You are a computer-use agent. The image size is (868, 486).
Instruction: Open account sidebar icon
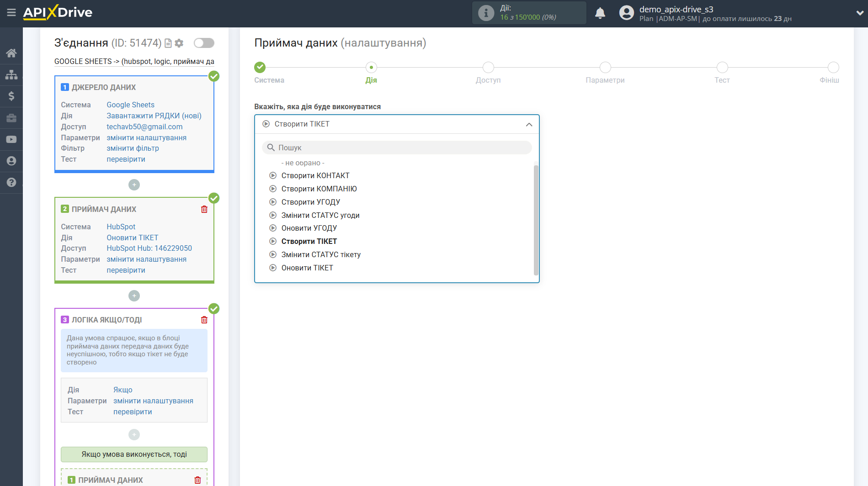11,161
